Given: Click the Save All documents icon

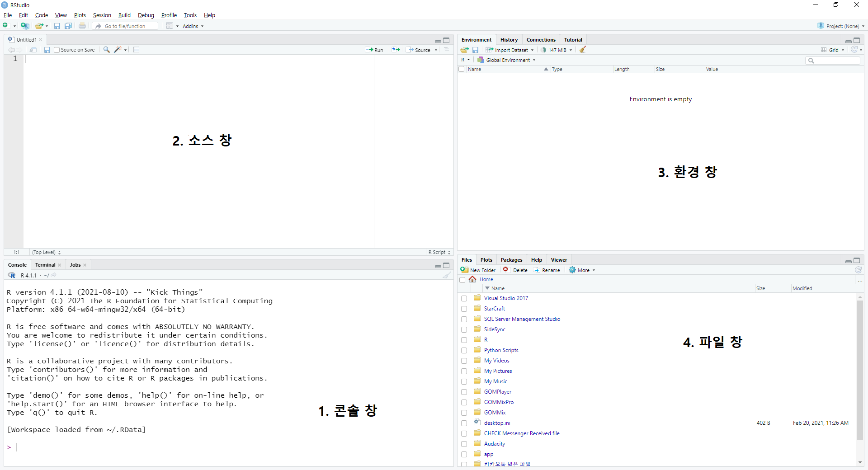Looking at the screenshot, I should (68, 26).
